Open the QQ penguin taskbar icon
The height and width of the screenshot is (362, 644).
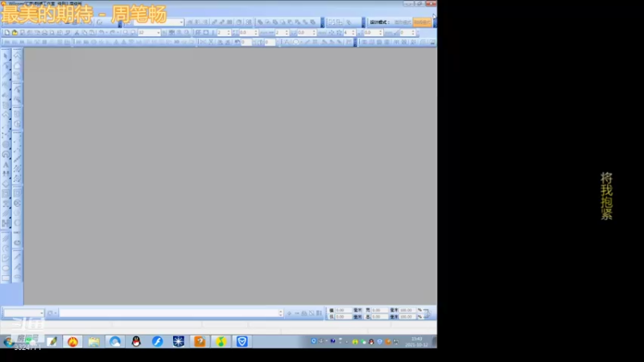136,341
